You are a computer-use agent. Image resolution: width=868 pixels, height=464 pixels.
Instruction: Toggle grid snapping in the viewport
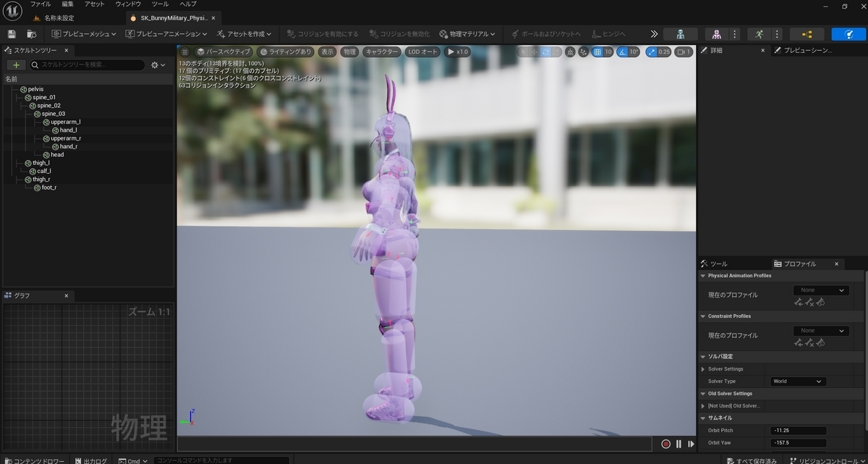coord(598,51)
